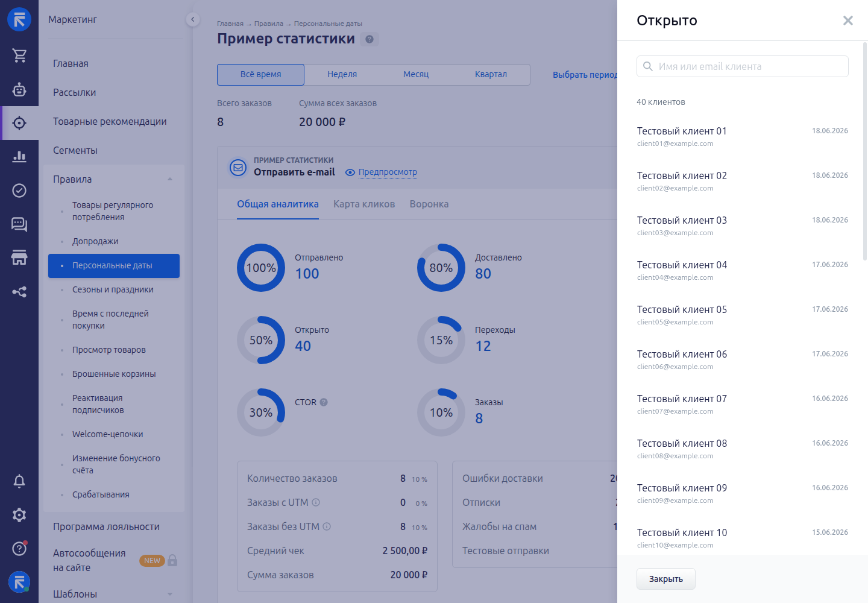Open the chat messages icon in sidebar
The image size is (868, 603).
pyautogui.click(x=19, y=224)
